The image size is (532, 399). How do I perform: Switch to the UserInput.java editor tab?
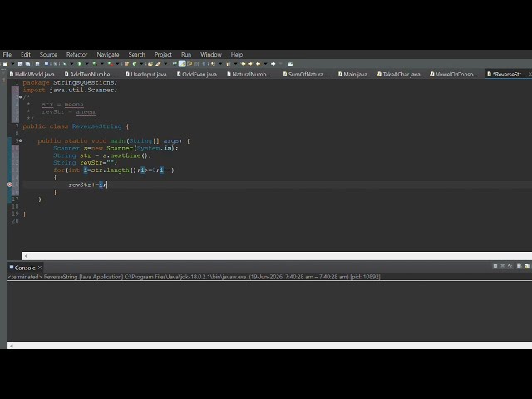click(x=146, y=74)
